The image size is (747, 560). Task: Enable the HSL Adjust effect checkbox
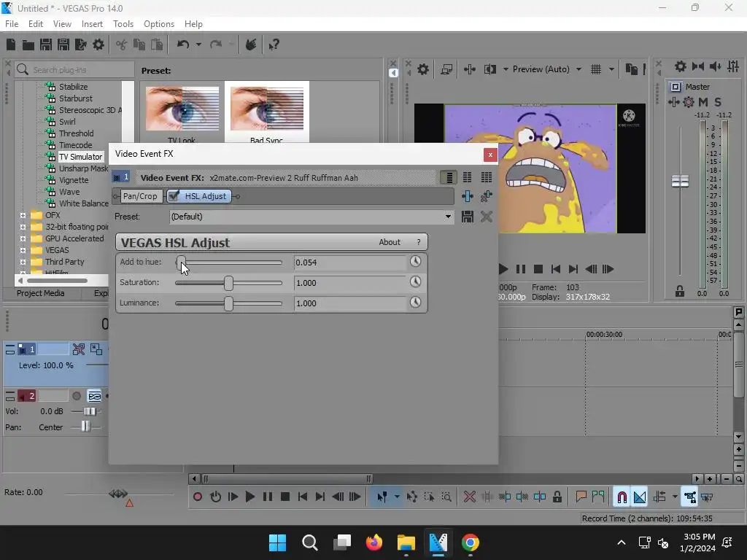pos(174,195)
